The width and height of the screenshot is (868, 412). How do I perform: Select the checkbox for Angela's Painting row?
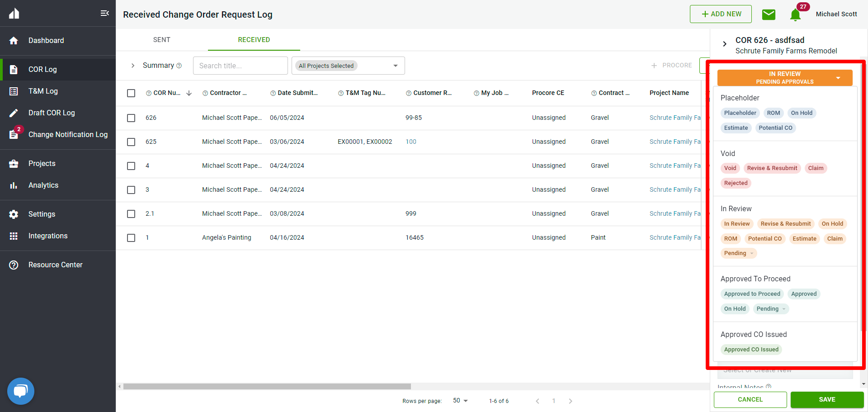(131, 238)
